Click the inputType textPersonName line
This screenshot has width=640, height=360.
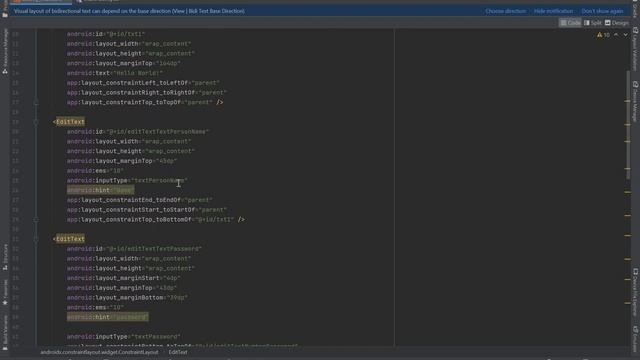coord(127,180)
